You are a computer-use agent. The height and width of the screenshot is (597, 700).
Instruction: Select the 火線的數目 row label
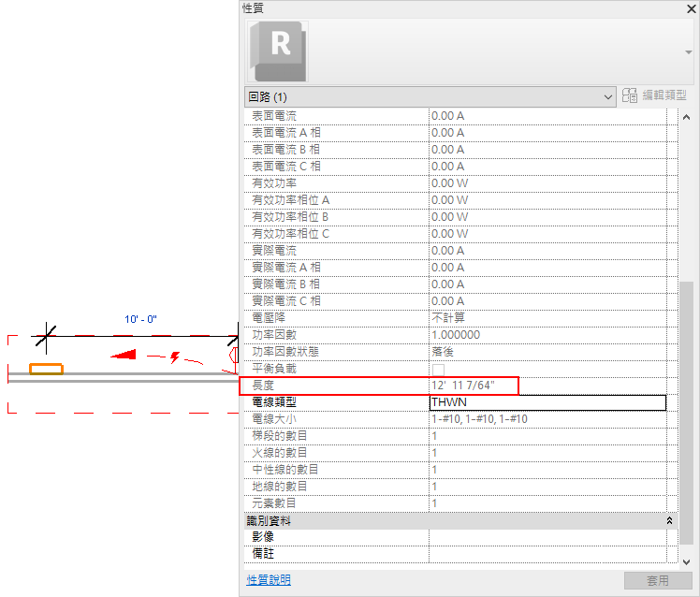coord(280,453)
